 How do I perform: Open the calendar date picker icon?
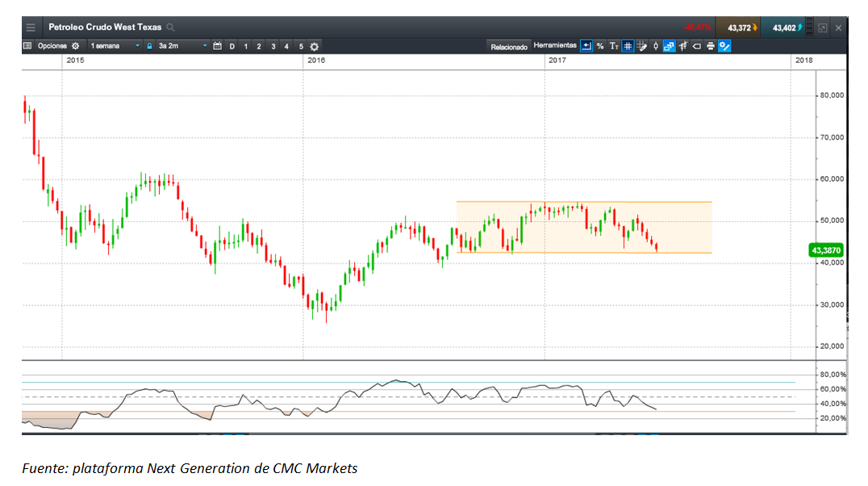click(217, 46)
